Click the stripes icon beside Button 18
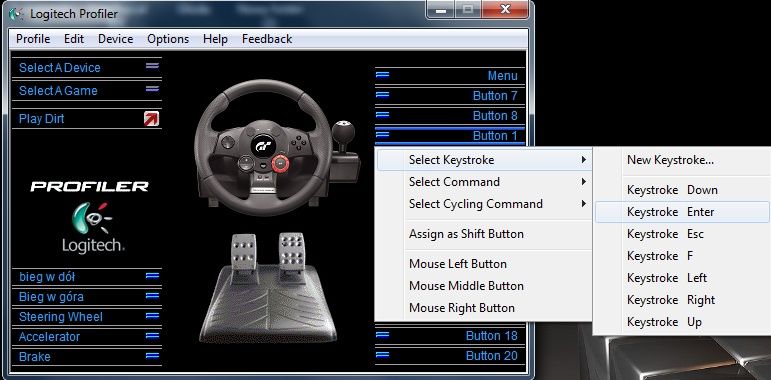This screenshot has height=380, width=771. click(x=383, y=335)
